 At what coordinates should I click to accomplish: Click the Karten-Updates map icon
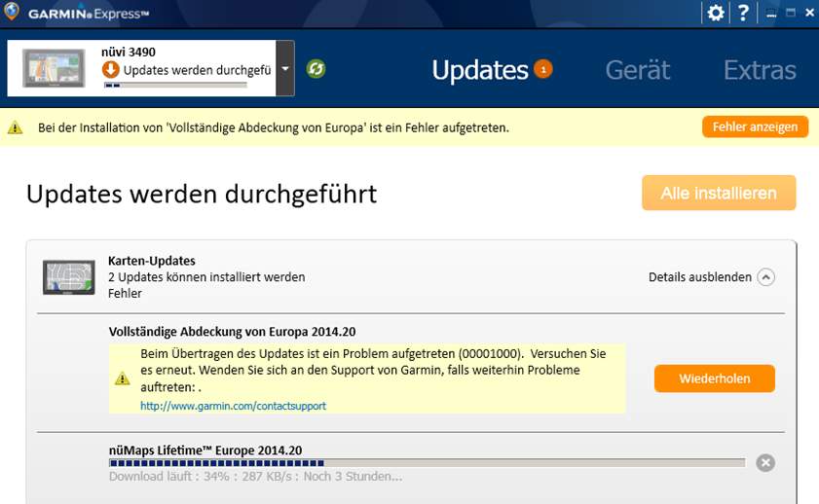pos(69,277)
